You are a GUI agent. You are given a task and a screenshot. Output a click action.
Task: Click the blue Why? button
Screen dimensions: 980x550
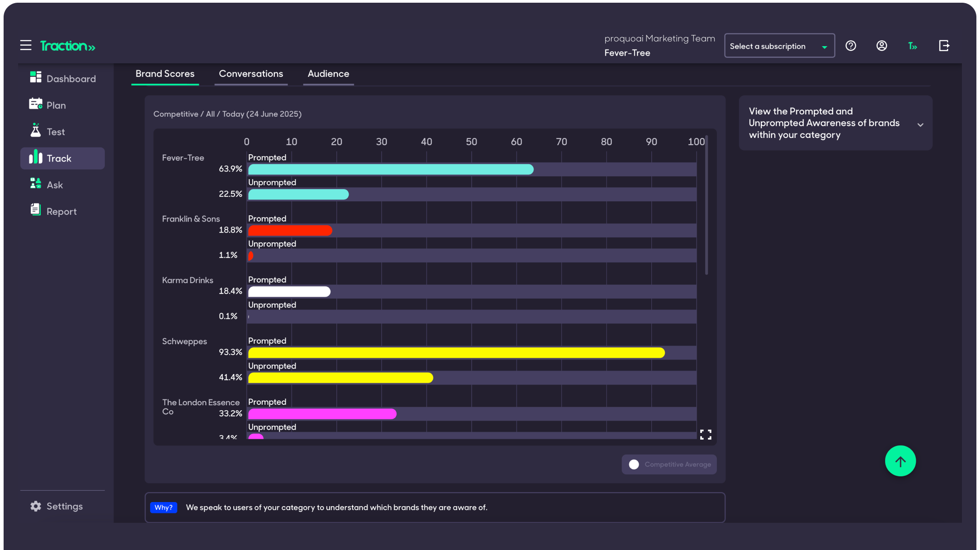163,507
